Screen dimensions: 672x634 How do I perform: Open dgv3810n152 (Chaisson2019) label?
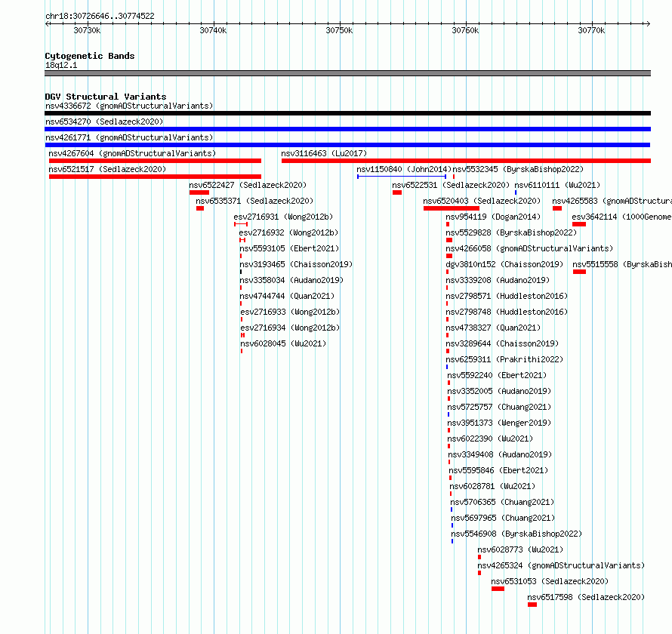(504, 264)
